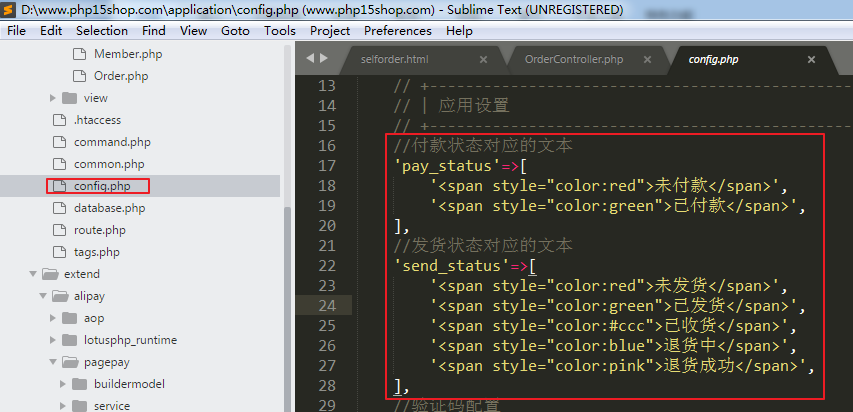Close the config.php tab

[813, 60]
